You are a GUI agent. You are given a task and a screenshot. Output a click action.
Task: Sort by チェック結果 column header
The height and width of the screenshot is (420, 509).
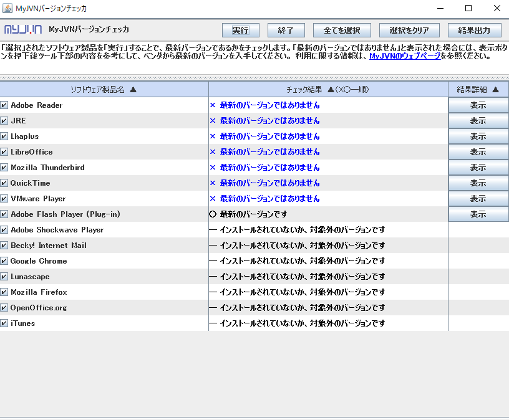328,90
